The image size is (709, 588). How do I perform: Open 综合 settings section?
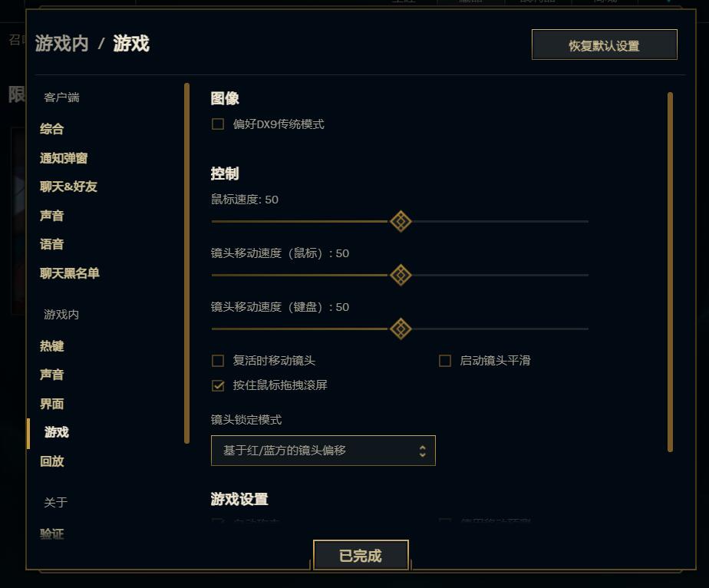point(51,129)
